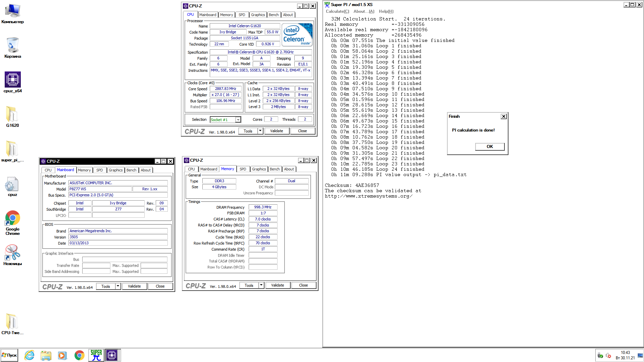The width and height of the screenshot is (644, 362).
Task: Click the Super PI title bar icon
Action: pos(327,4)
